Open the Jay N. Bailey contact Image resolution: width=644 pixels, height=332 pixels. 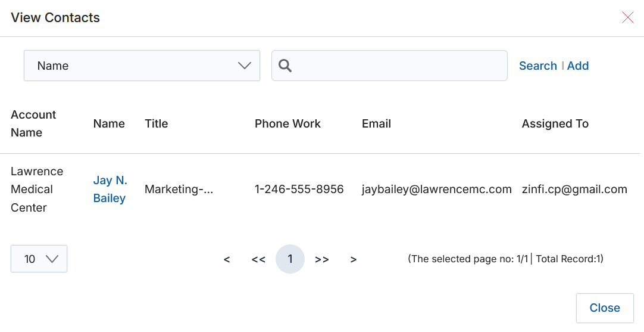click(x=110, y=189)
